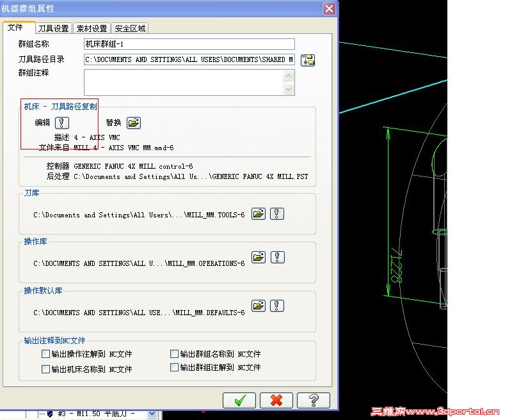The width and height of the screenshot is (512, 420).
Task: Open 操作默认库 defaults folder icon
Action: pos(259,306)
